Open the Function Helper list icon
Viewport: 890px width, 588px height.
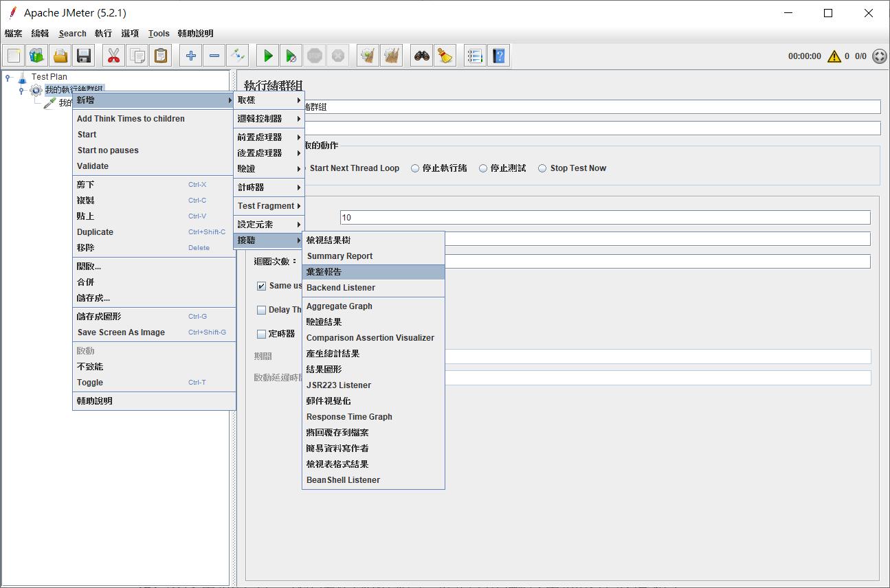(x=475, y=56)
